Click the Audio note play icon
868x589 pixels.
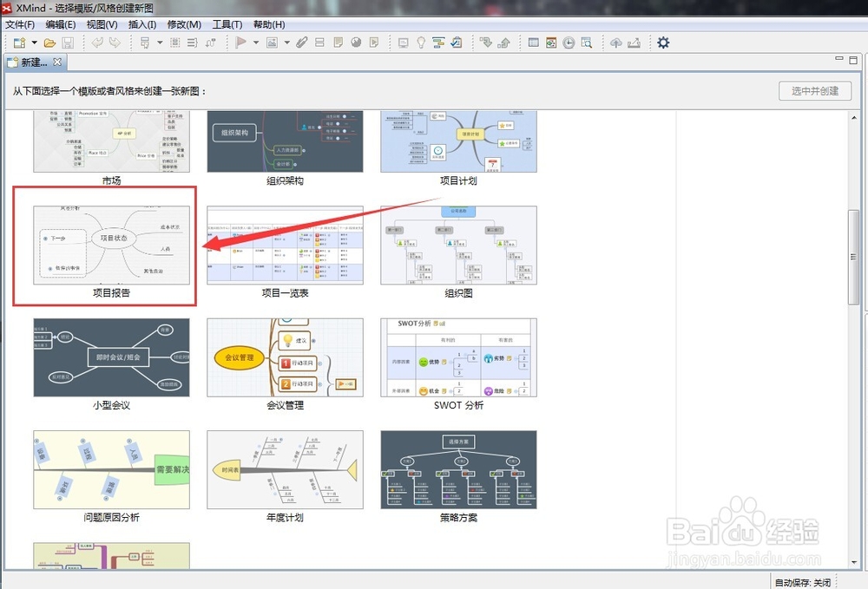[x=374, y=43]
